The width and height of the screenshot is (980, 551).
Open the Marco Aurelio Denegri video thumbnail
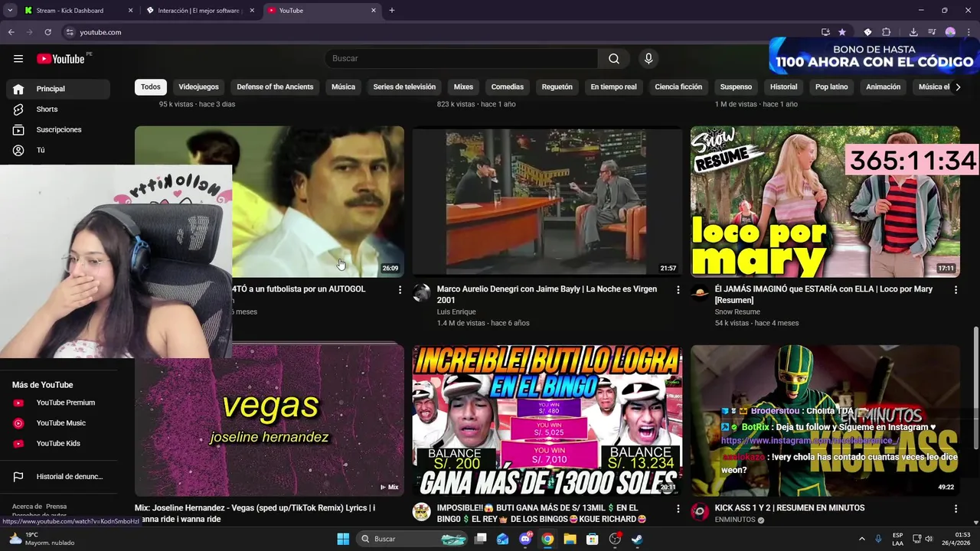pyautogui.click(x=547, y=201)
